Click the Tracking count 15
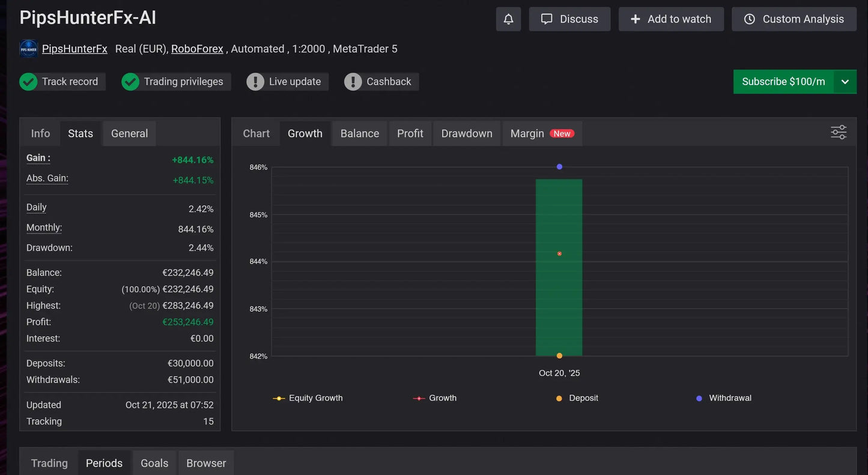Screen dimensions: 868x475 coord(208,422)
